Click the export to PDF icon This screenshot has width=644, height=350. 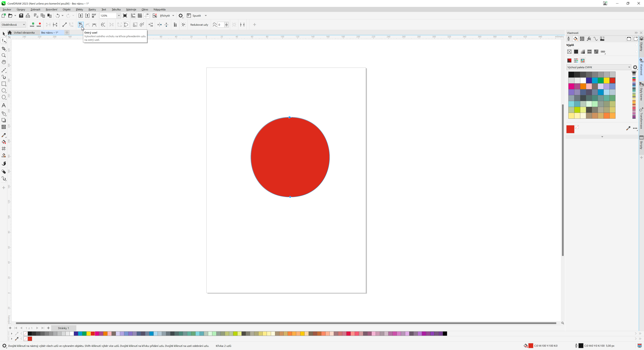(94, 16)
